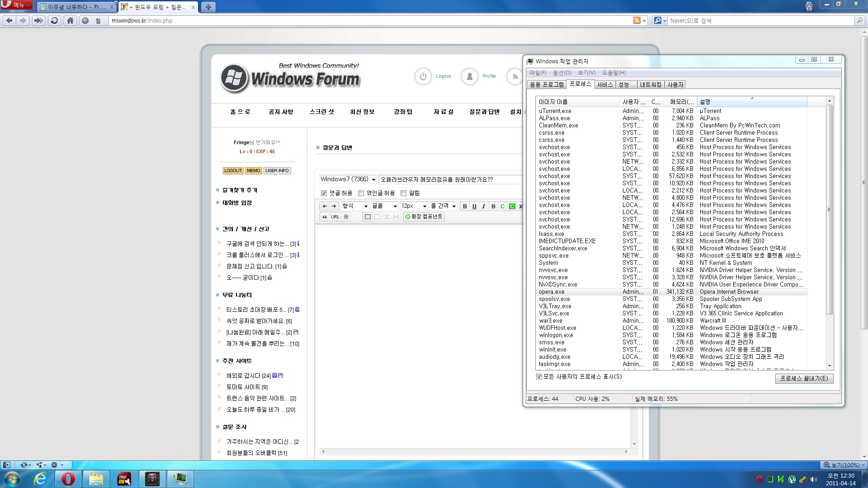
Task: Click the volume speaker tray icon
Action: 814,479
